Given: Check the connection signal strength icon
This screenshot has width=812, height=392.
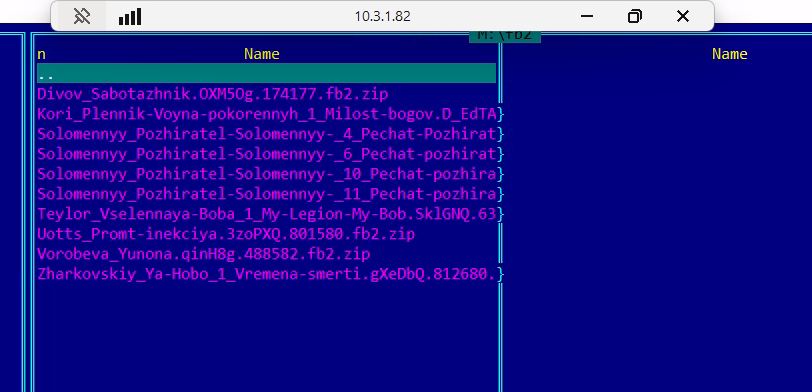Looking at the screenshot, I should pyautogui.click(x=130, y=17).
